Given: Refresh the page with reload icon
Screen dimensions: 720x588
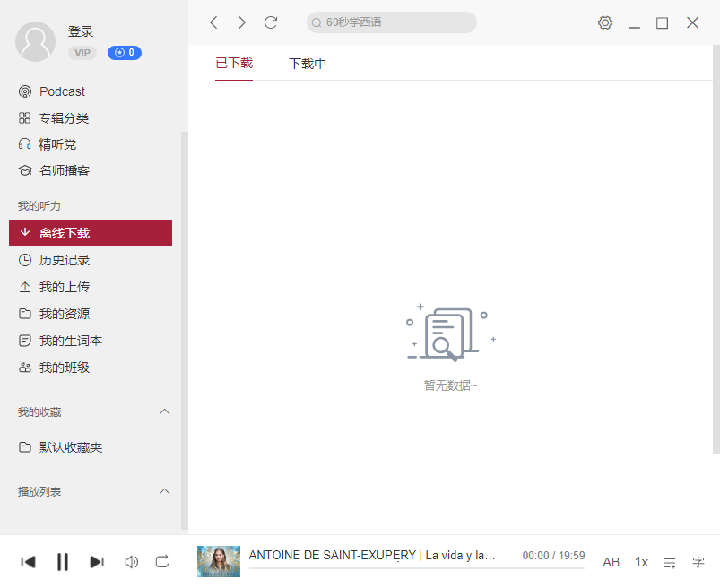Looking at the screenshot, I should (x=271, y=22).
